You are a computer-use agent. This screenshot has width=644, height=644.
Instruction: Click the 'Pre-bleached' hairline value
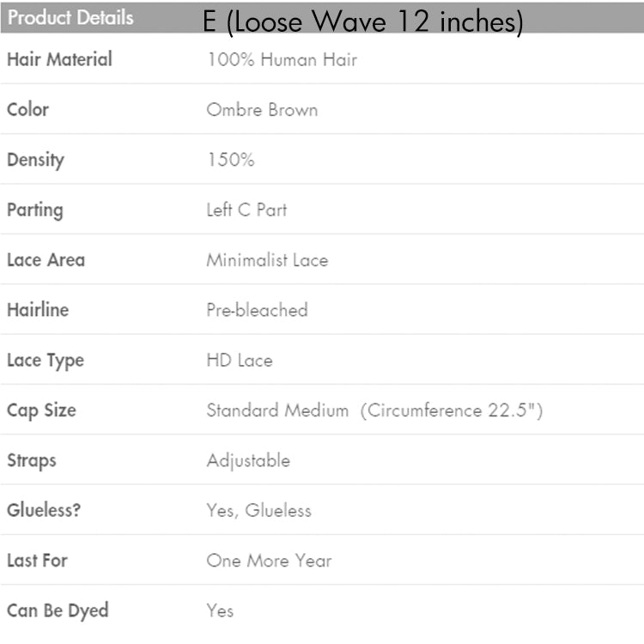257,310
